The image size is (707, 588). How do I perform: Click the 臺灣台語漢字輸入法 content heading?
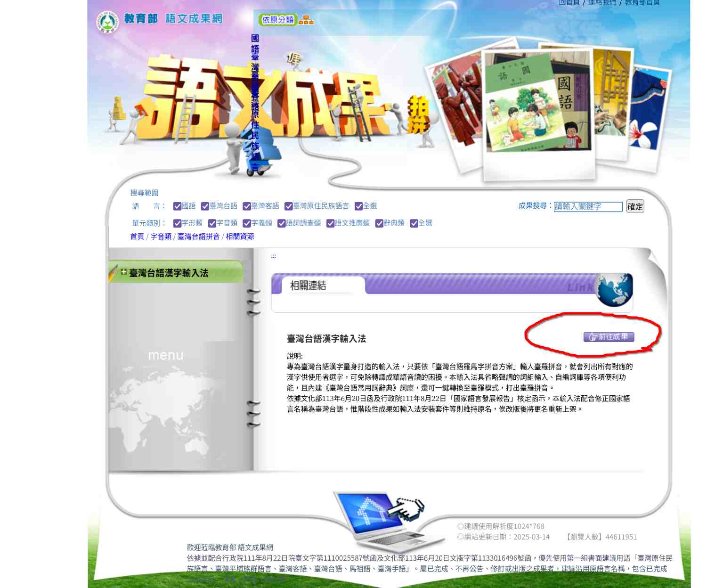coord(326,339)
